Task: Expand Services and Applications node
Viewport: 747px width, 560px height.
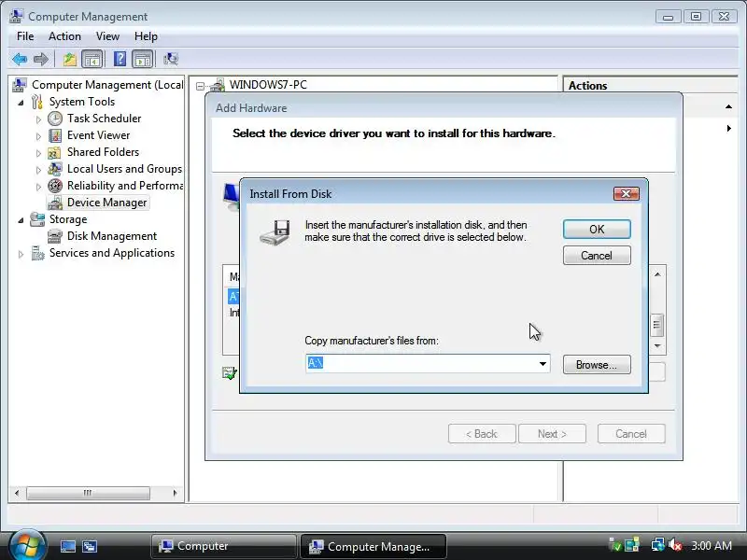Action: (x=21, y=254)
